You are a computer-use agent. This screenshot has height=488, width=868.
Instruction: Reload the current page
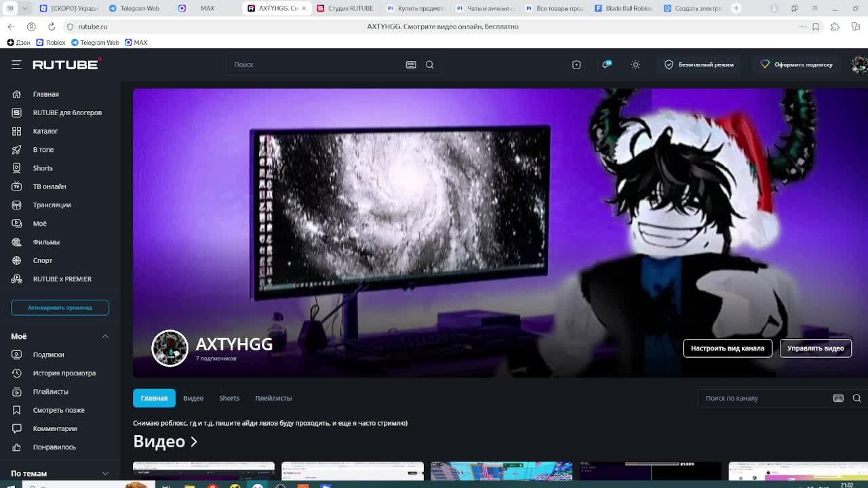pos(52,26)
